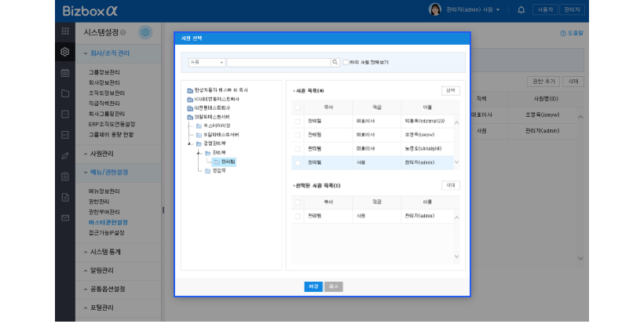Select the gear settings icon in left rail
Screen dimensions: 644x324
tap(65, 52)
